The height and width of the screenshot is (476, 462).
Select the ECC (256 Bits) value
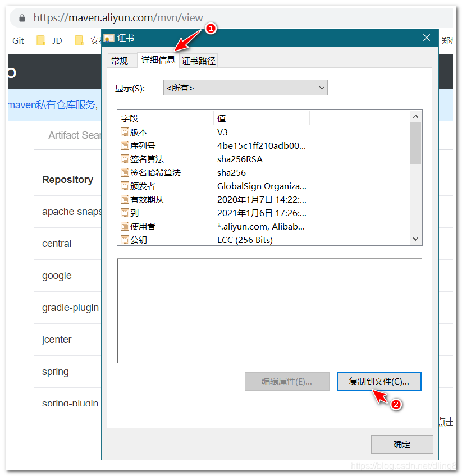tap(245, 240)
